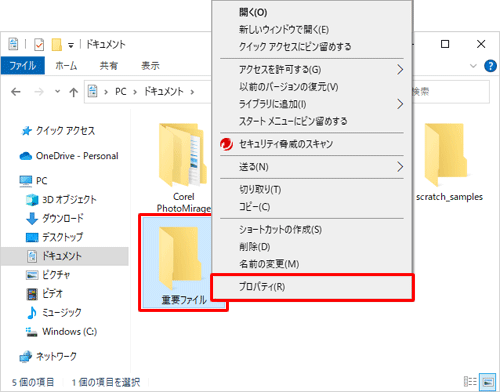Open the quick access toolbar customize dropdown
Screen dimensions: 500x392
71,45
